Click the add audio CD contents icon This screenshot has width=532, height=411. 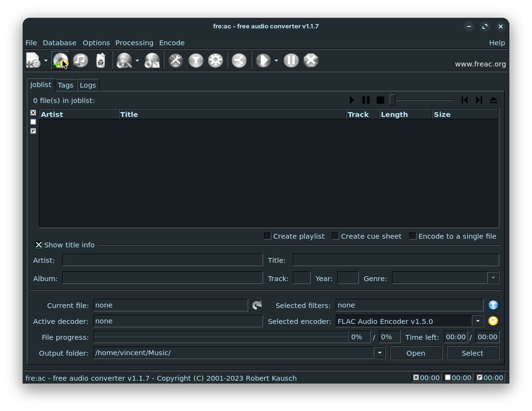coord(61,61)
